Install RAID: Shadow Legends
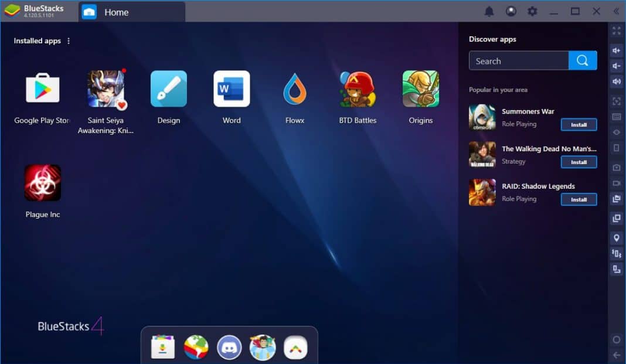The width and height of the screenshot is (626, 364). [x=579, y=199]
